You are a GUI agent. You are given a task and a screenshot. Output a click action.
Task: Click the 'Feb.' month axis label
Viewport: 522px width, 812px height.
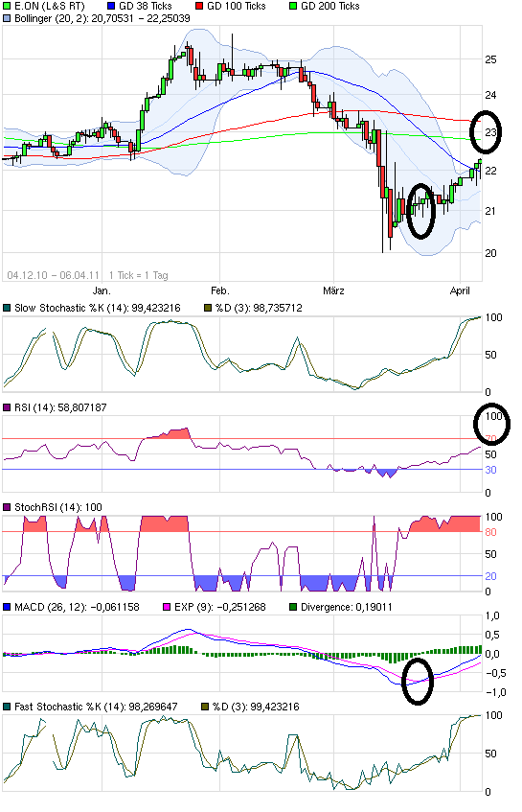(x=220, y=290)
